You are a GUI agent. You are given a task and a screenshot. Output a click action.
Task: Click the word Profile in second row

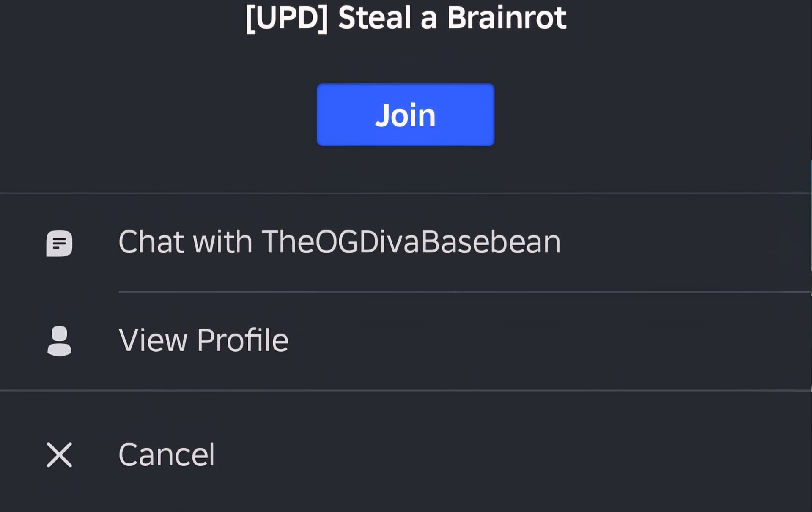pyautogui.click(x=243, y=340)
